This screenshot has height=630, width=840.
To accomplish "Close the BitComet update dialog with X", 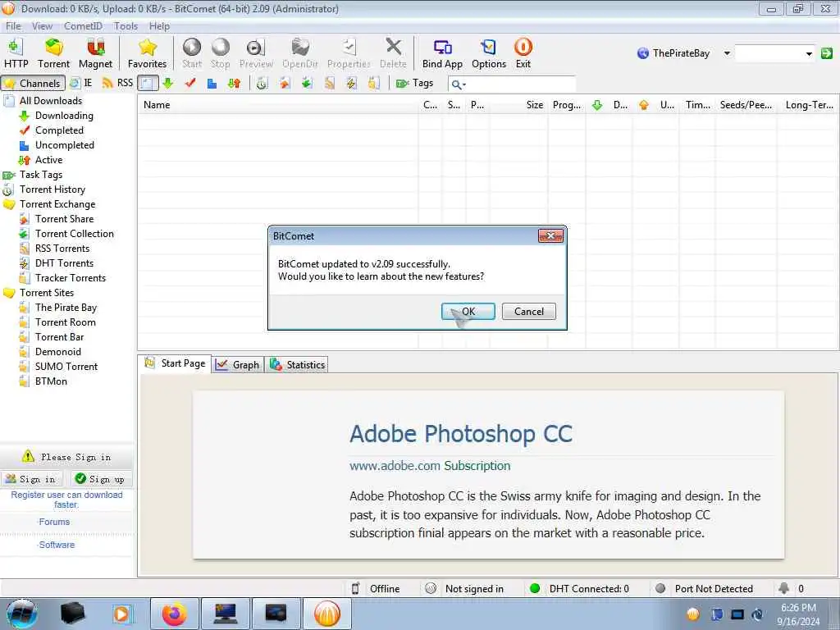I will click(550, 235).
